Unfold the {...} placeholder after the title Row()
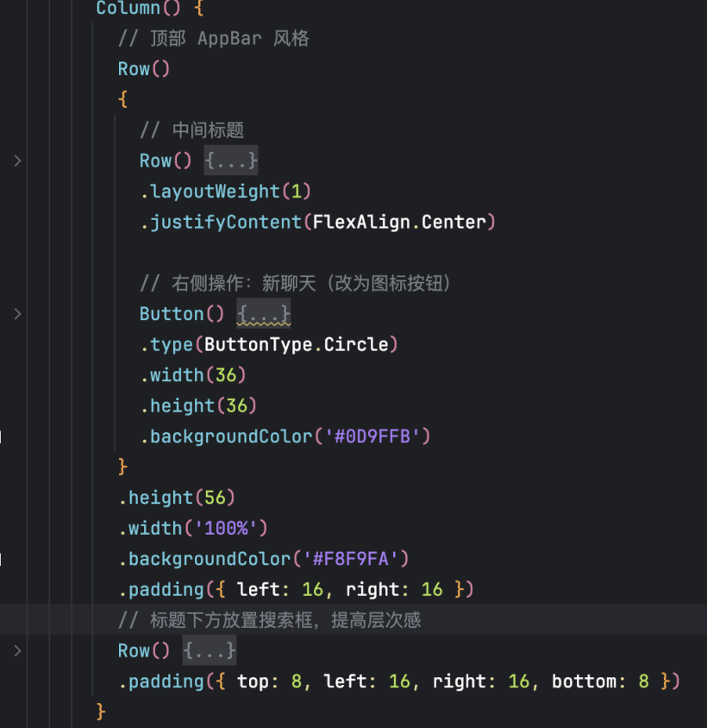Viewport: 707px width, 728px height. coord(230,160)
